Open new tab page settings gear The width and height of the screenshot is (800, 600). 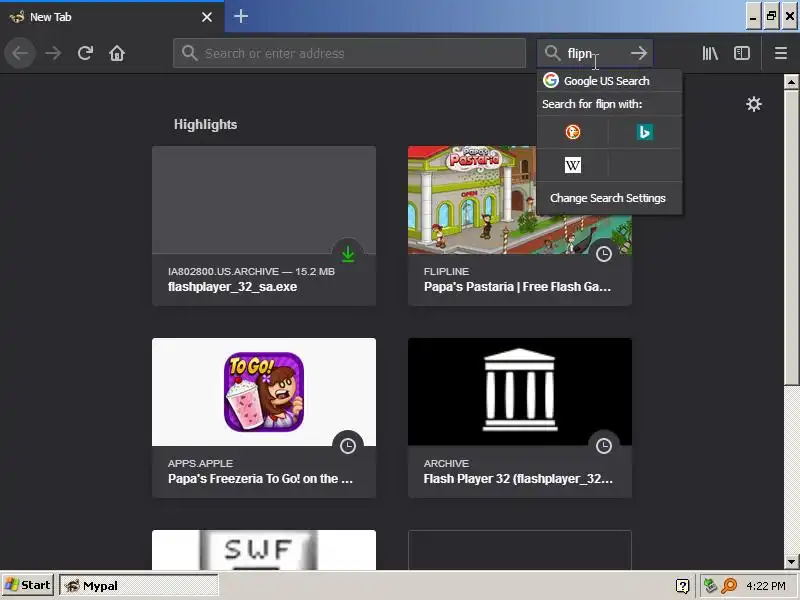(754, 104)
